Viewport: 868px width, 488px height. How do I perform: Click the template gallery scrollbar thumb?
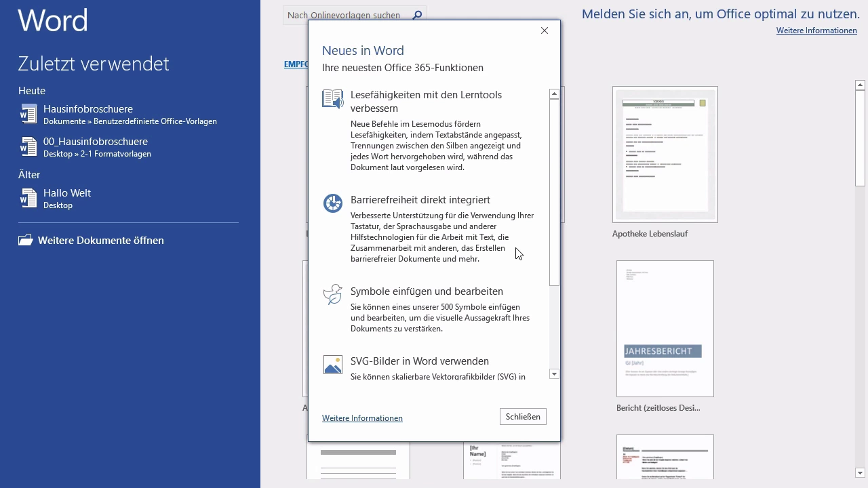click(860, 138)
